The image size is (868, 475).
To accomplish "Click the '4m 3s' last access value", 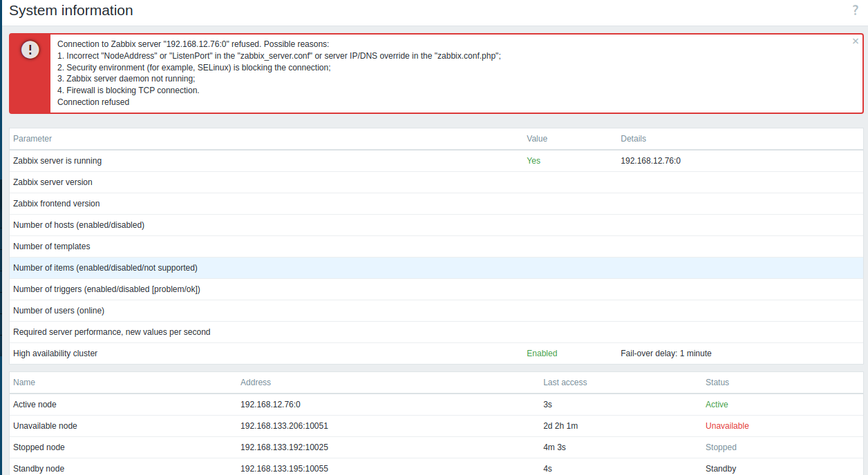I will pyautogui.click(x=554, y=447).
